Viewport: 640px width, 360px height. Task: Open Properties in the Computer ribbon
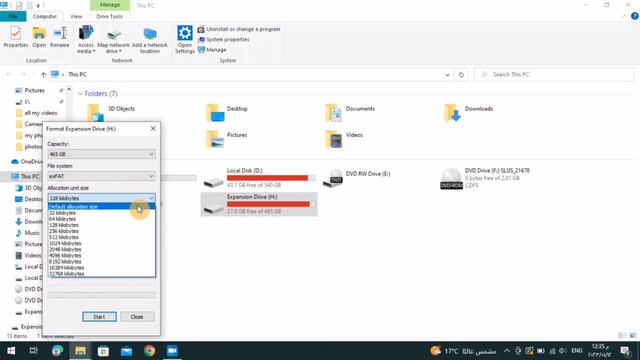click(x=16, y=37)
